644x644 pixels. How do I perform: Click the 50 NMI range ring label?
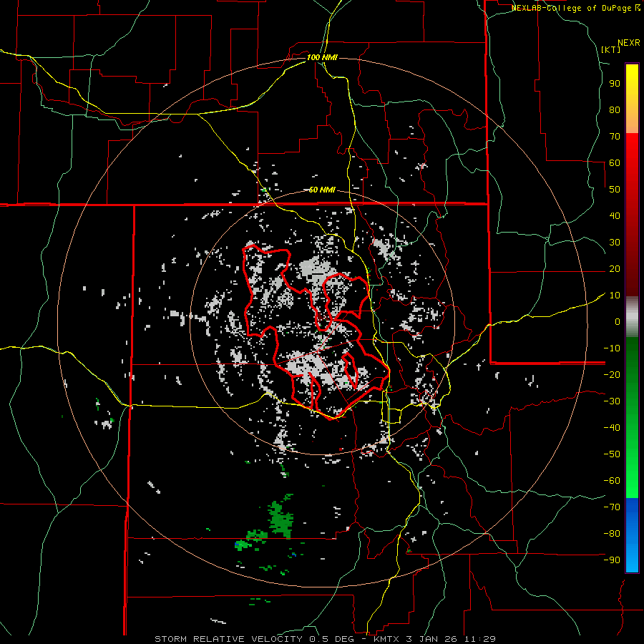click(x=322, y=190)
